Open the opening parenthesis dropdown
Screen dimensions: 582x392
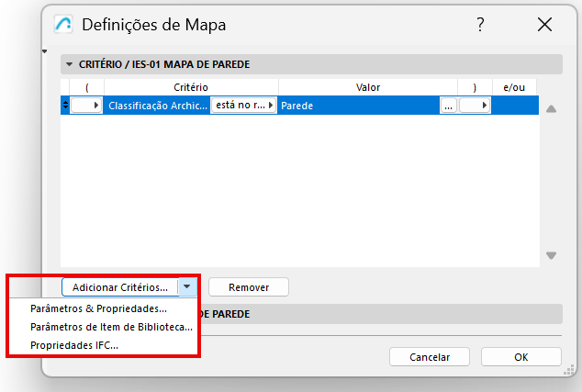click(87, 106)
